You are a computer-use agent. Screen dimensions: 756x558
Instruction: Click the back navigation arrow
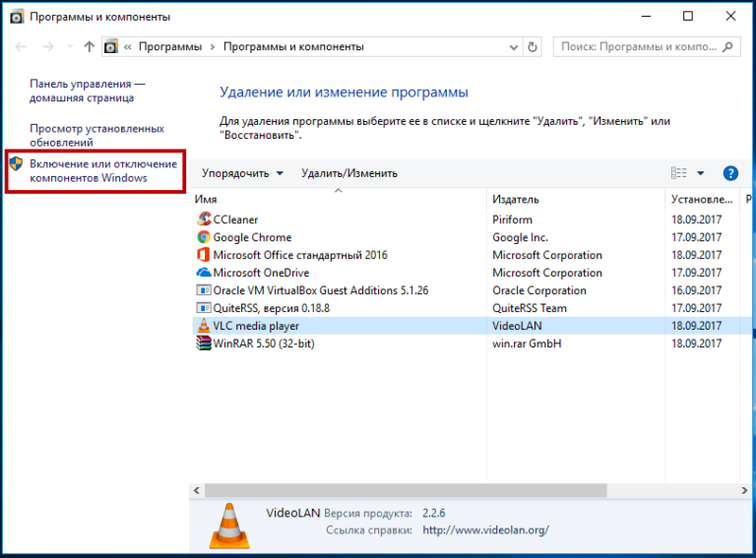point(21,46)
